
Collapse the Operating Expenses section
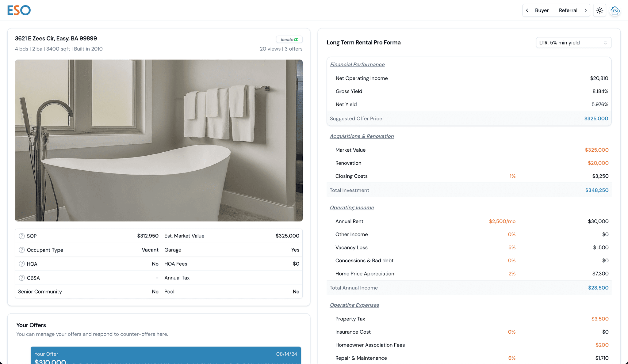click(x=354, y=305)
